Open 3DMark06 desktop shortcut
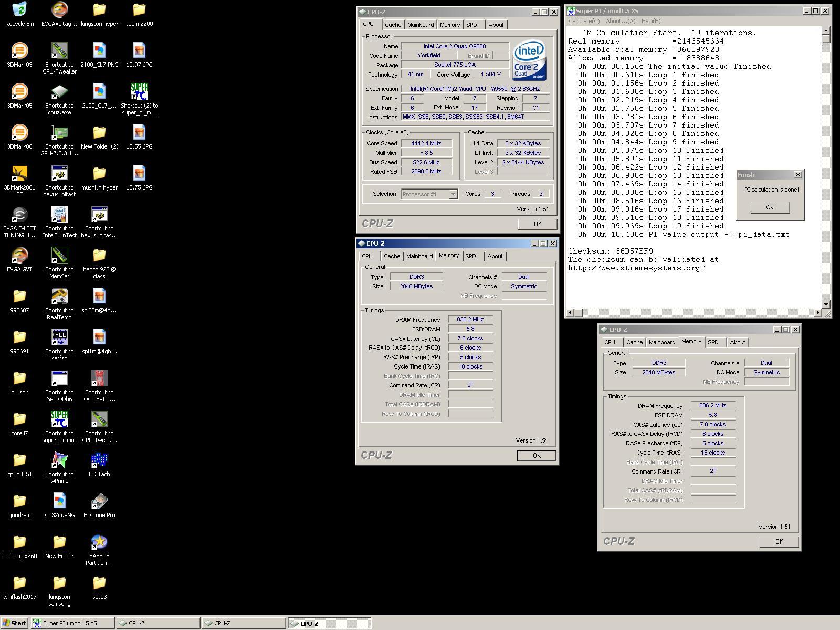Image resolution: width=840 pixels, height=630 pixels. pos(19,137)
